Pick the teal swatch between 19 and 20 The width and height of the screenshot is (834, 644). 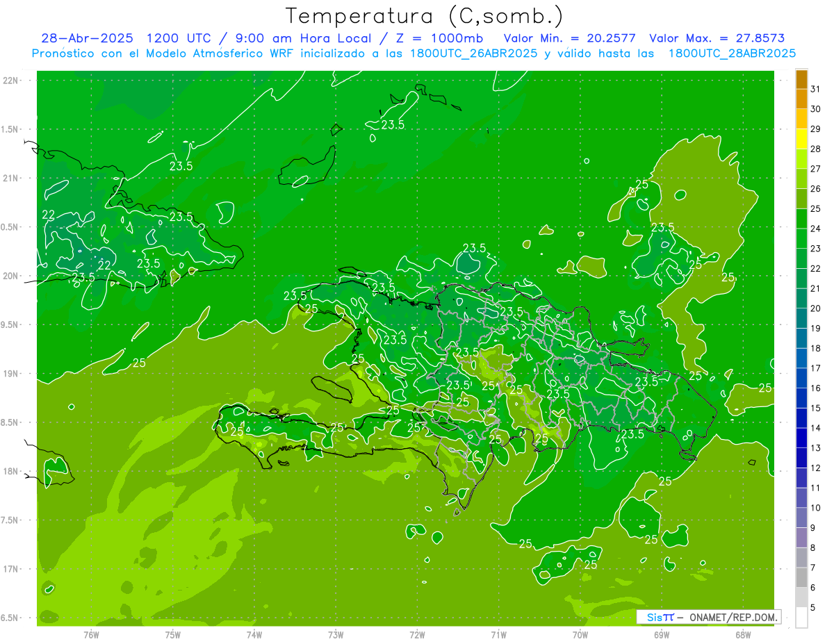[801, 318]
